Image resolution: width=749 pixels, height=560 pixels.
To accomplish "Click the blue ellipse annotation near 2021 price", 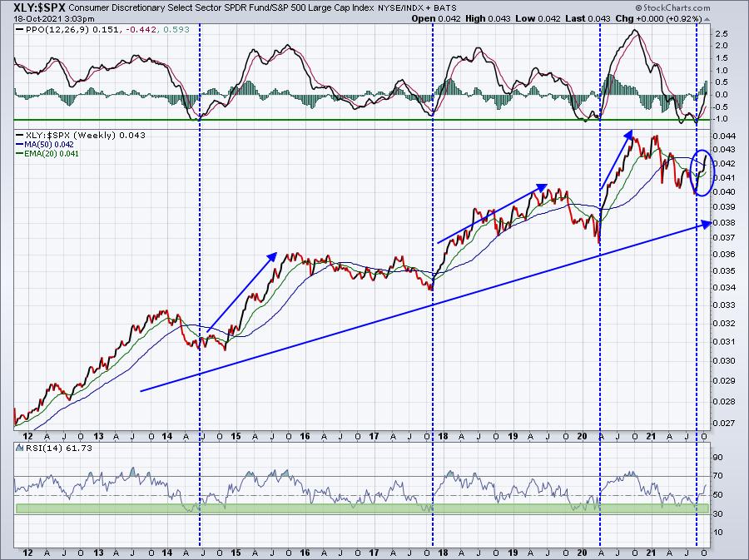I will pyautogui.click(x=702, y=173).
